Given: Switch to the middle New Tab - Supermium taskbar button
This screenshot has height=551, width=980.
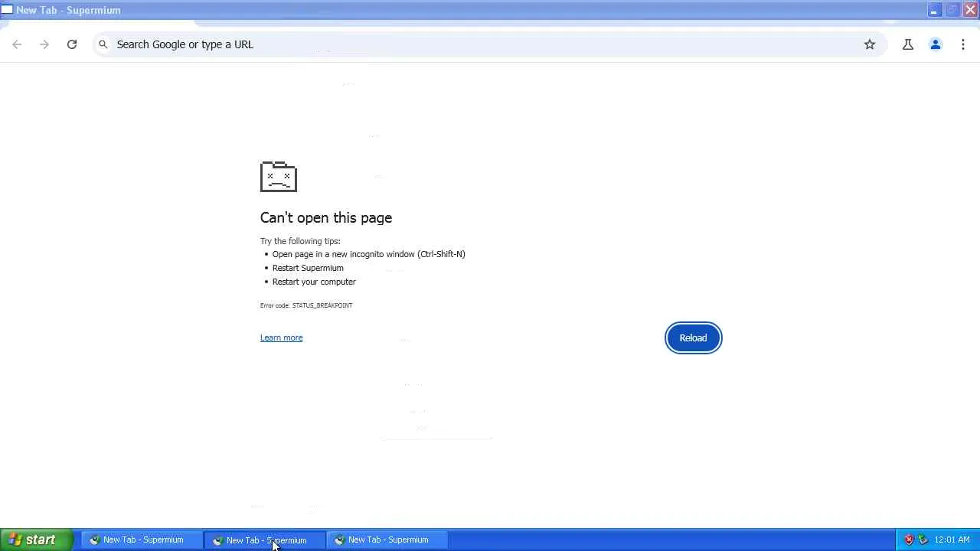Looking at the screenshot, I should click(x=265, y=540).
